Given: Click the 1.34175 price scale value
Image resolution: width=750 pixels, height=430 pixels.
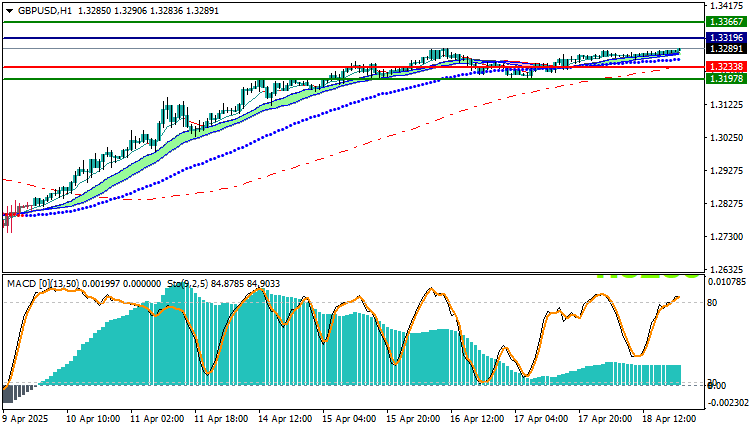Looking at the screenshot, I should click(727, 6).
